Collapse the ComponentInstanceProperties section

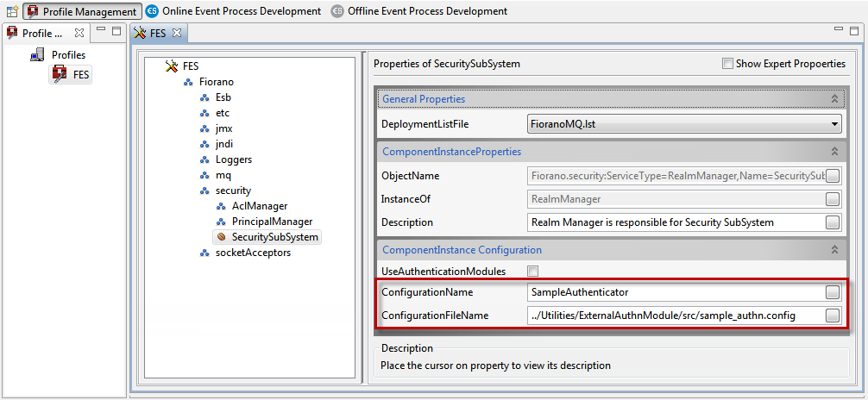(x=834, y=151)
